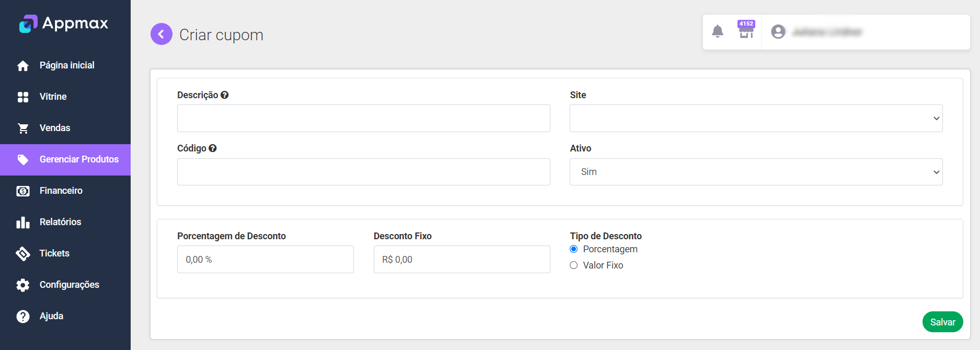Toggle Ativo selection field
The width and height of the screenshot is (980, 350).
click(756, 171)
